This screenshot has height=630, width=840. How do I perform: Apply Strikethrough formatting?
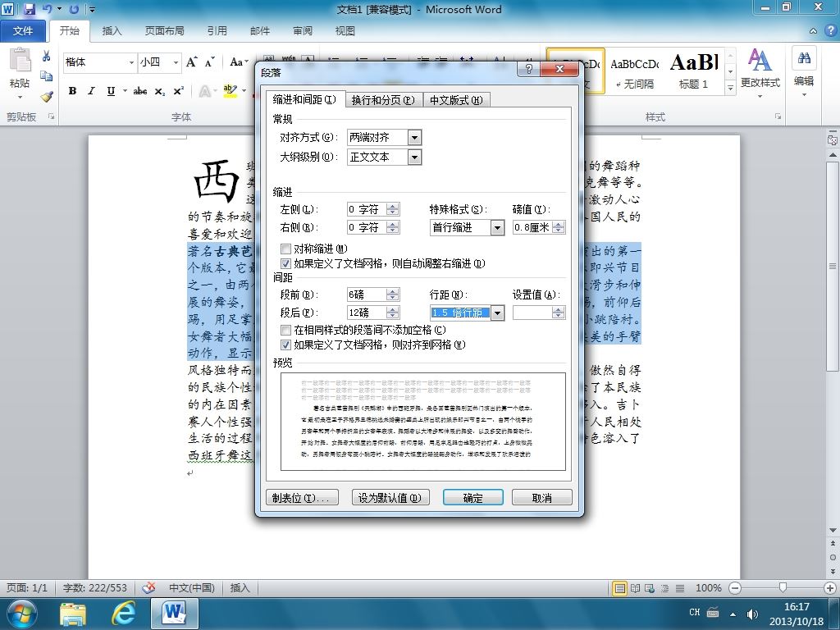tap(140, 91)
